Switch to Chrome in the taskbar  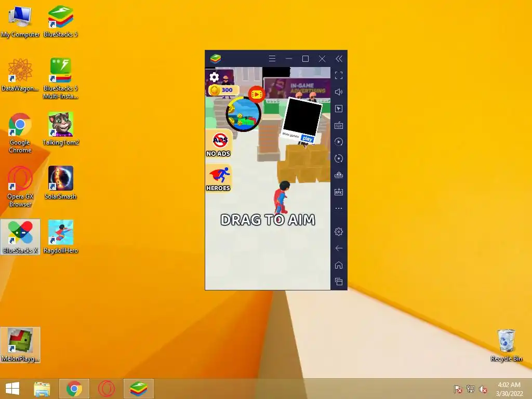point(74,389)
